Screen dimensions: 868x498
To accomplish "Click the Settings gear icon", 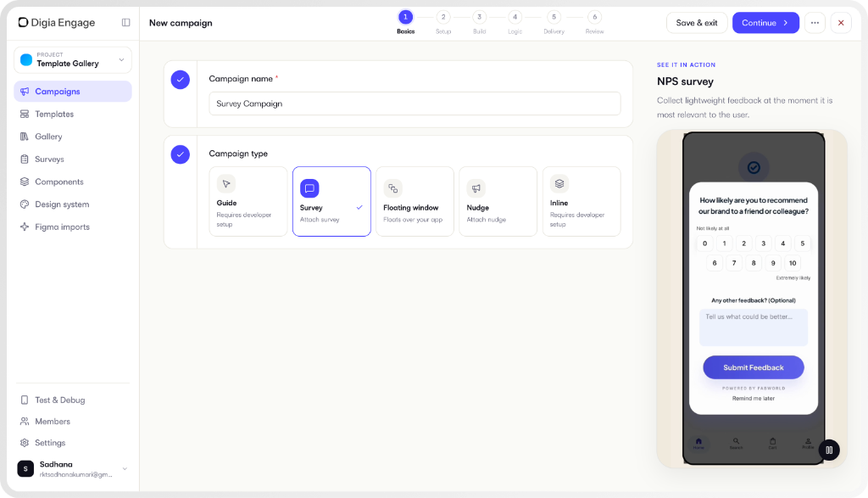I will (x=25, y=443).
